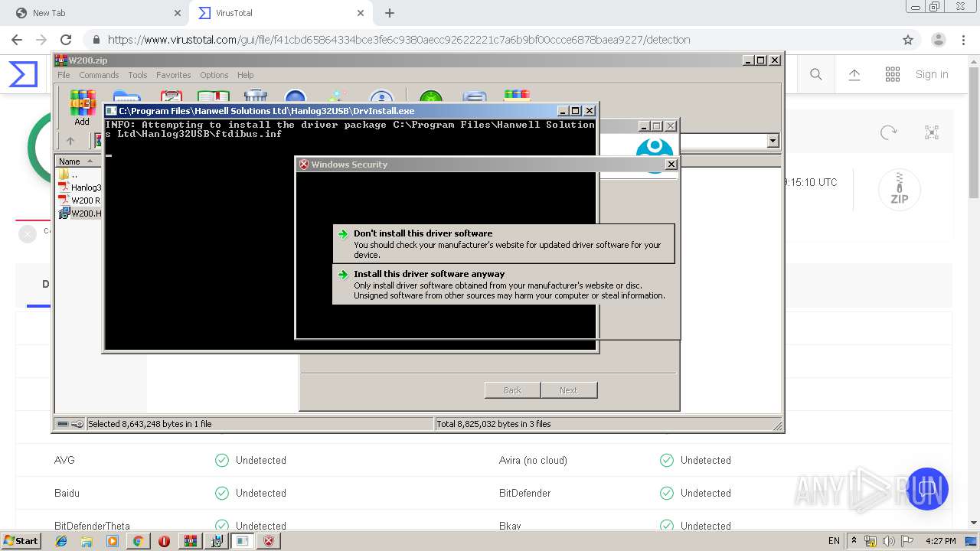The width and height of the screenshot is (980, 551).
Task: Go up one folder in WinRAR
Action: point(70,141)
